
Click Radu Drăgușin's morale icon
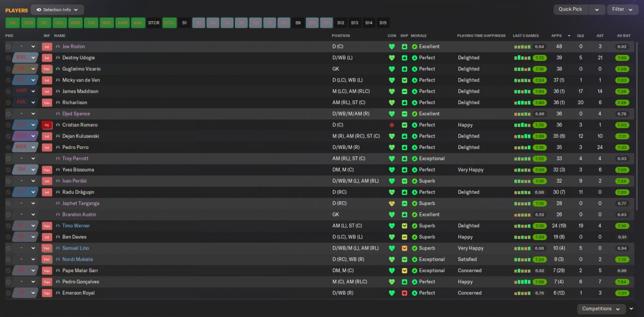[x=415, y=192]
